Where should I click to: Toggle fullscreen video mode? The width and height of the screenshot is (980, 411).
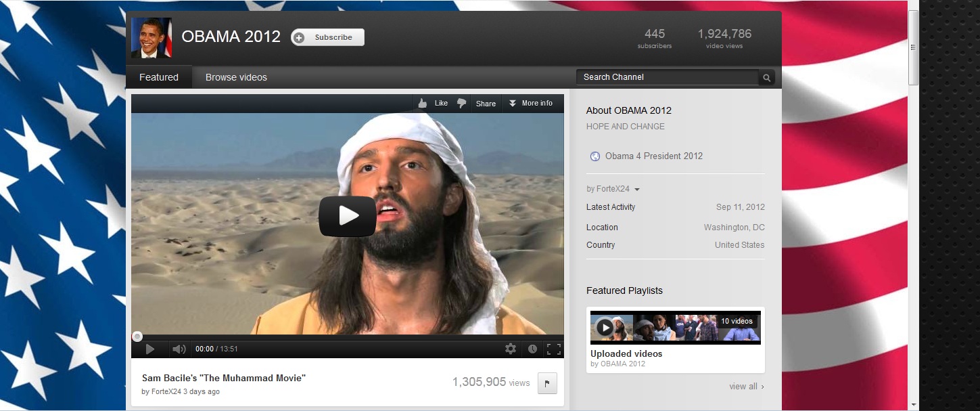pyautogui.click(x=554, y=349)
